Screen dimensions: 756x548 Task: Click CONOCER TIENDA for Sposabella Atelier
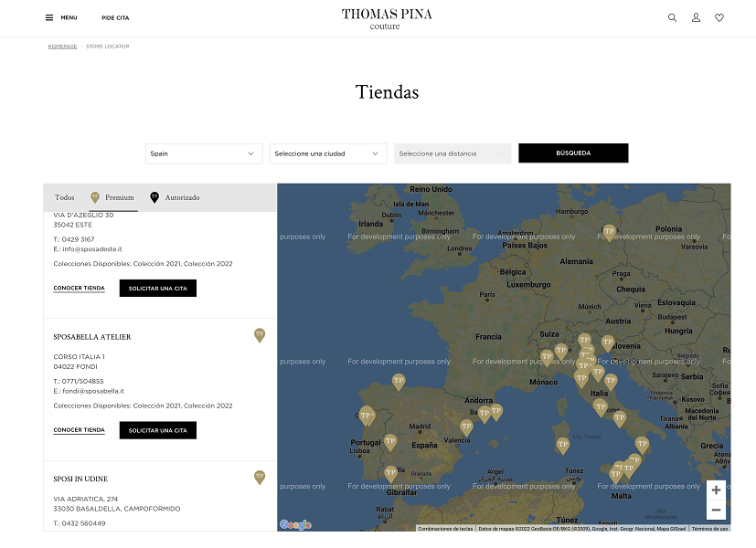[x=79, y=430]
